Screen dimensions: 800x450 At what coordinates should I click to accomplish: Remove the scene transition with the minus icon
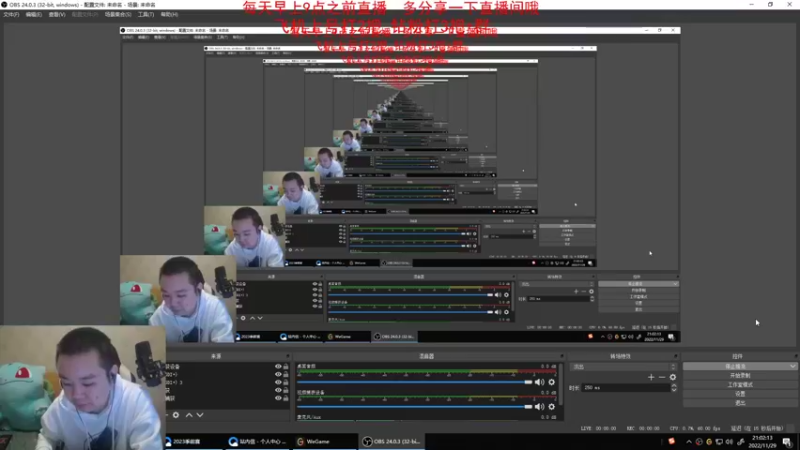tap(662, 377)
